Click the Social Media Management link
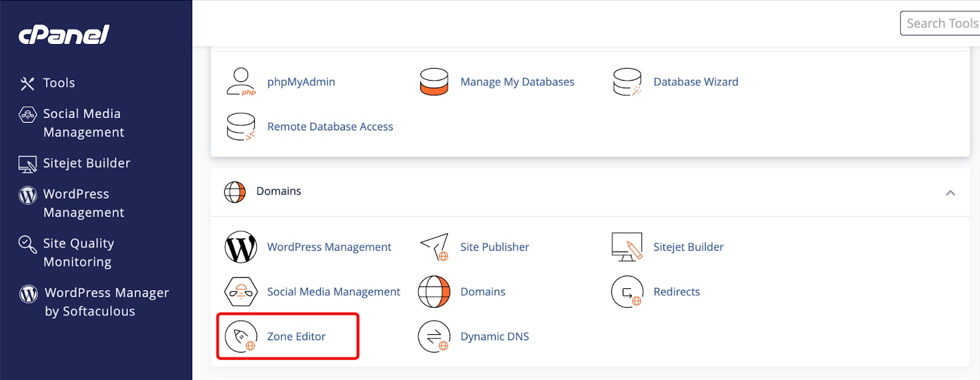This screenshot has width=980, height=380. click(333, 292)
